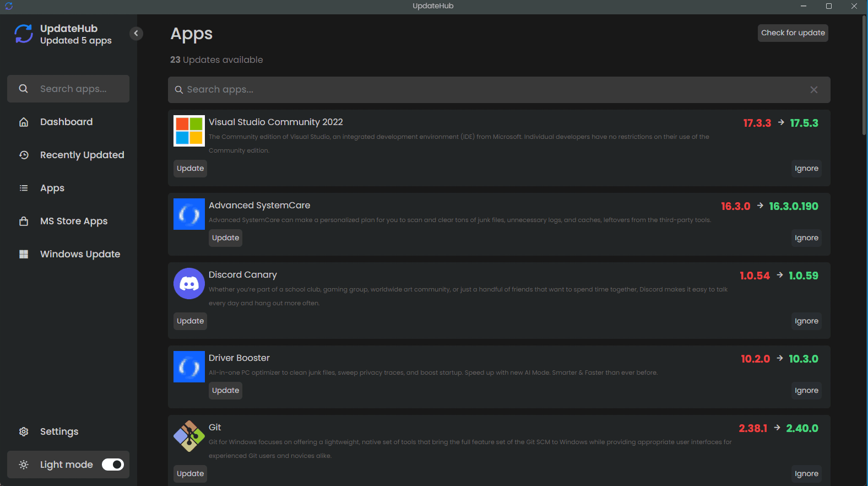Click the Settings gear icon
This screenshot has height=486, width=868.
[24, 431]
